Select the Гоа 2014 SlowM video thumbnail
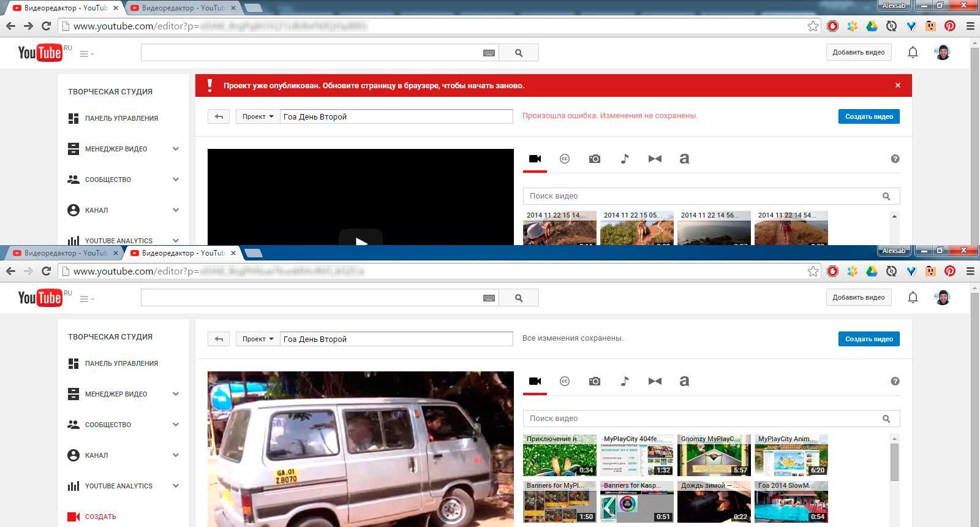Image resolution: width=980 pixels, height=527 pixels. 791,502
